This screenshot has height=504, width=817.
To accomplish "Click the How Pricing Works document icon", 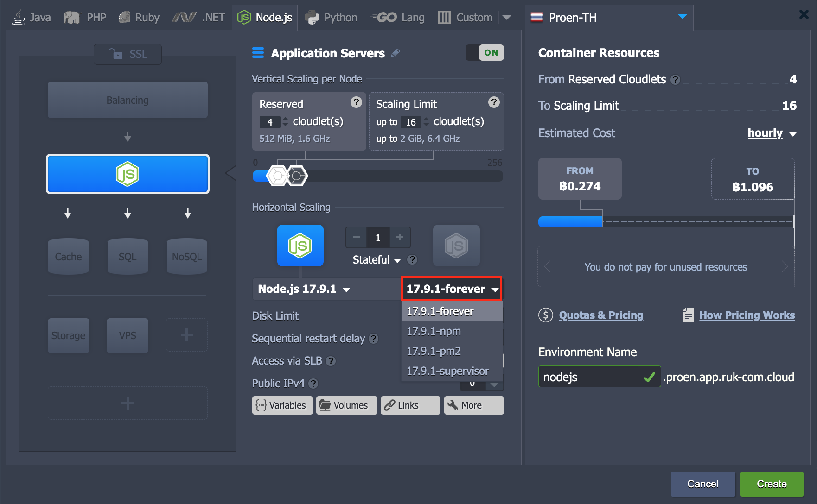I will tap(688, 315).
